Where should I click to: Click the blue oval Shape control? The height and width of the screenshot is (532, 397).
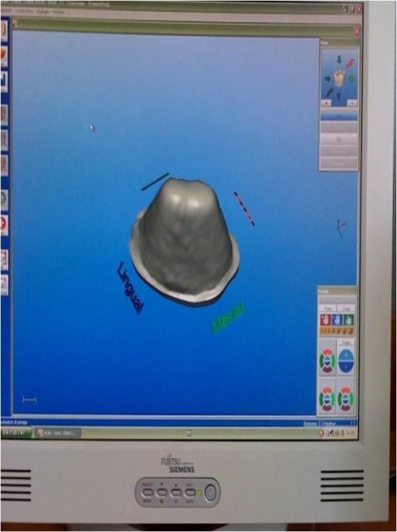(x=345, y=360)
